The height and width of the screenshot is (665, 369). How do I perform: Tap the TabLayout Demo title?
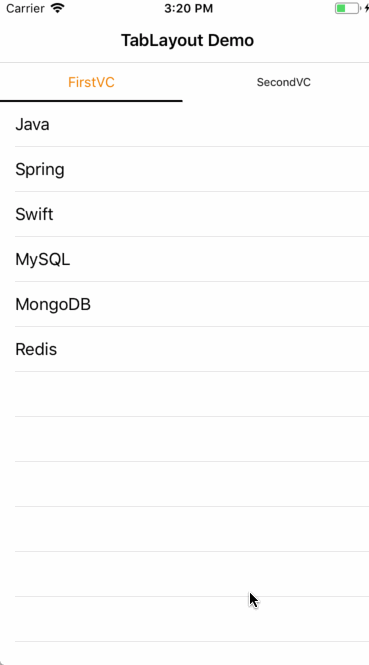[187, 41]
